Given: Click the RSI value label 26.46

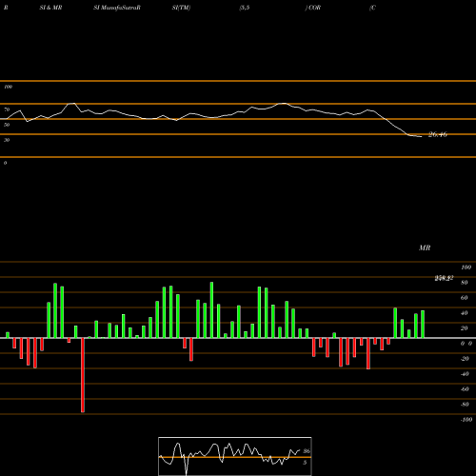Looking at the screenshot, I should pos(438,134).
